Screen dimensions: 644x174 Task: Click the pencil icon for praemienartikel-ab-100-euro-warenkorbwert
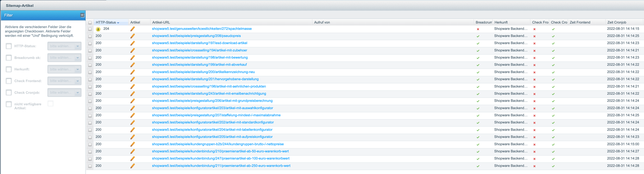pyautogui.click(x=133, y=158)
